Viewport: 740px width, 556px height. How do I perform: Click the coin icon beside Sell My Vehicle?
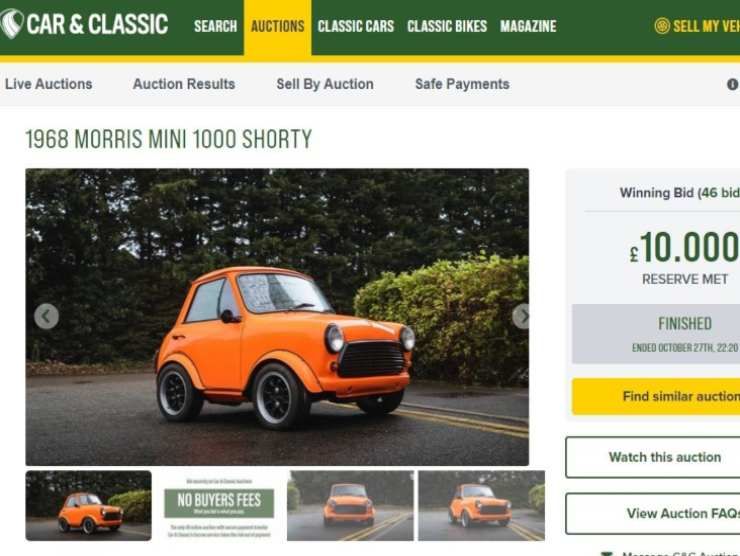tap(662, 25)
